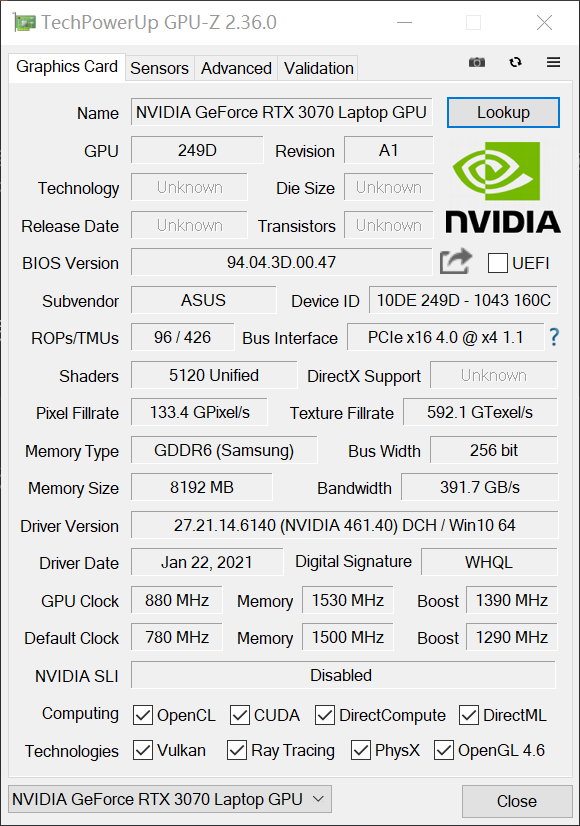580x826 pixels.
Task: Toggle the Vulkan checkbox
Action: 143,750
